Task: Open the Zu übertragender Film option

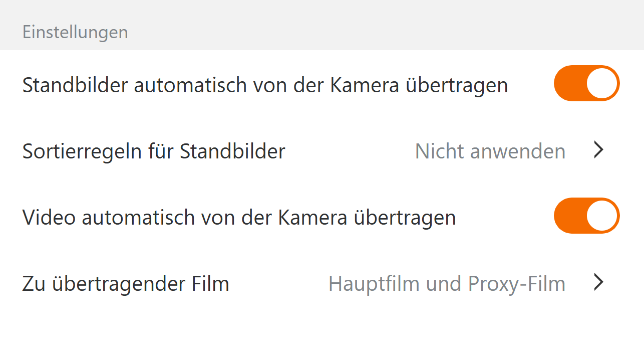Action: 320,283
